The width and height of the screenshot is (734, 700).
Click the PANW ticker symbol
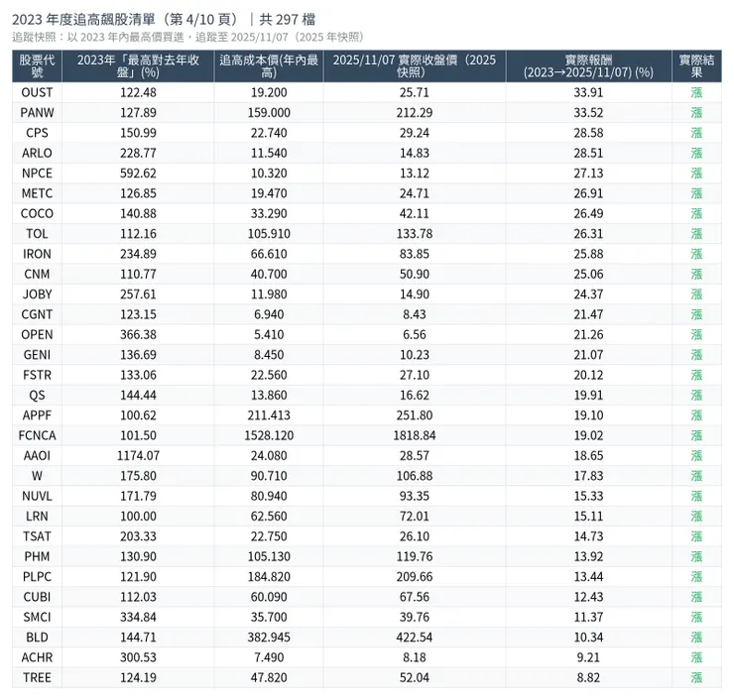(x=37, y=112)
